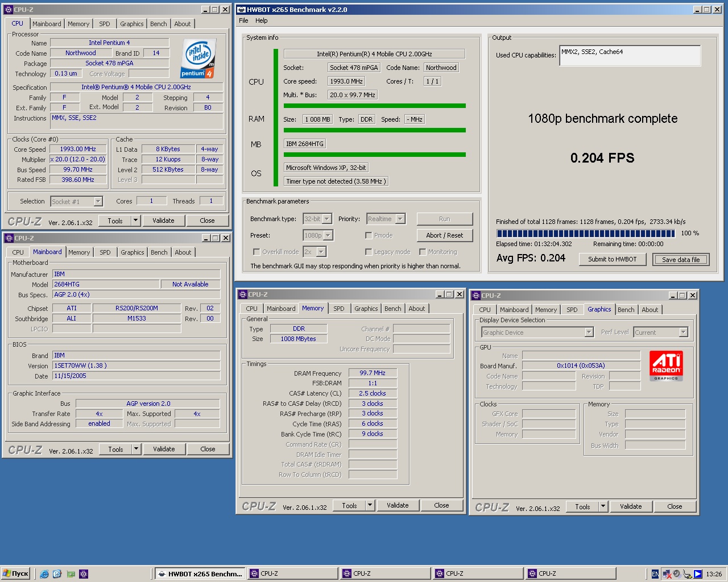Viewport: 728px width, 582px height.
Task: Toggle the Legacy mode checkbox
Action: click(369, 252)
